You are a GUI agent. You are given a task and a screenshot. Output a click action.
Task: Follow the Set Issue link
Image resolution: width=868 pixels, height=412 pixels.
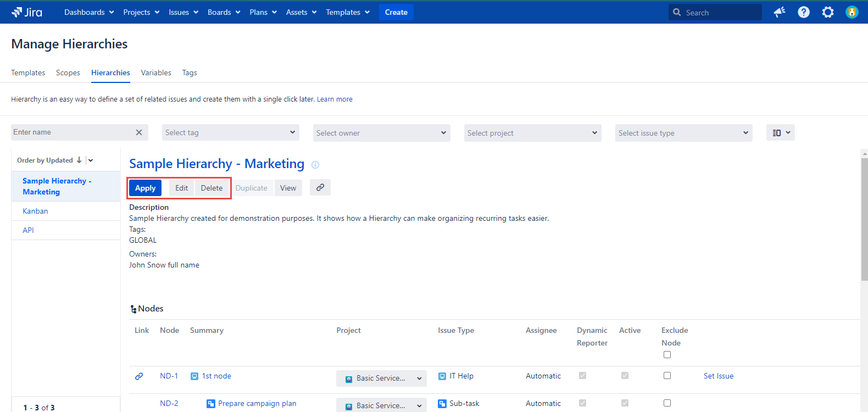[x=718, y=376]
